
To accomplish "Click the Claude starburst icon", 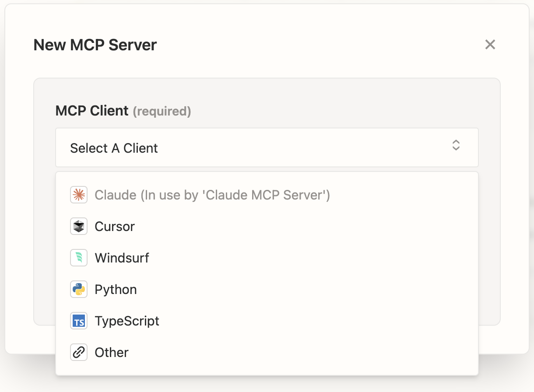I will [x=79, y=195].
